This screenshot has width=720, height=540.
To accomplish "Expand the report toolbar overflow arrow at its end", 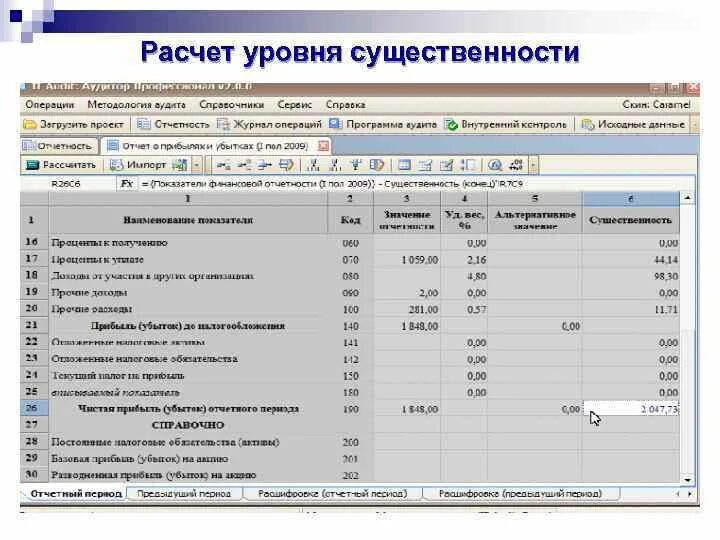I will (x=533, y=165).
